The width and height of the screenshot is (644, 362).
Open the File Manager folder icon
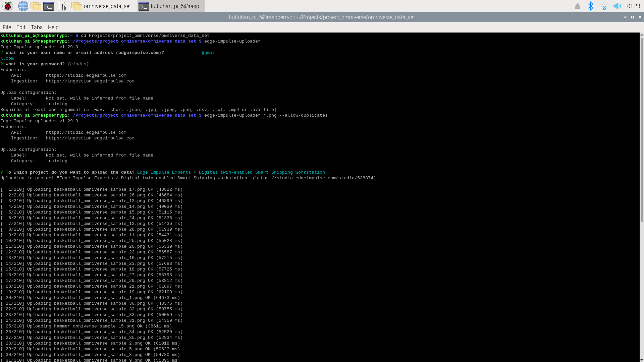pyautogui.click(x=36, y=6)
